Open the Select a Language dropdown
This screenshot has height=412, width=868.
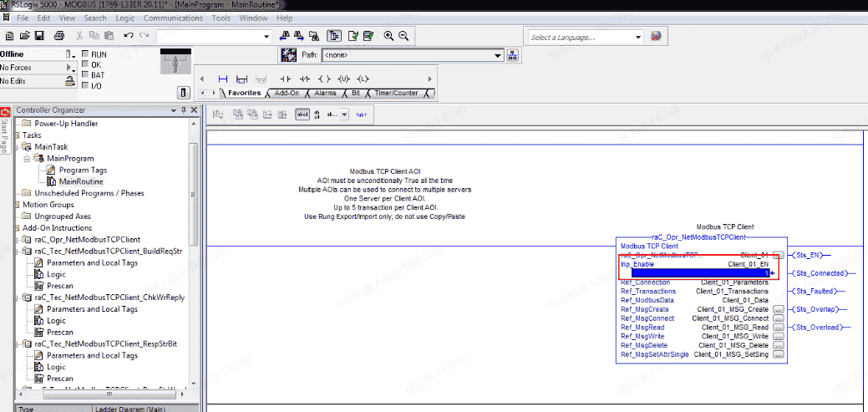638,37
